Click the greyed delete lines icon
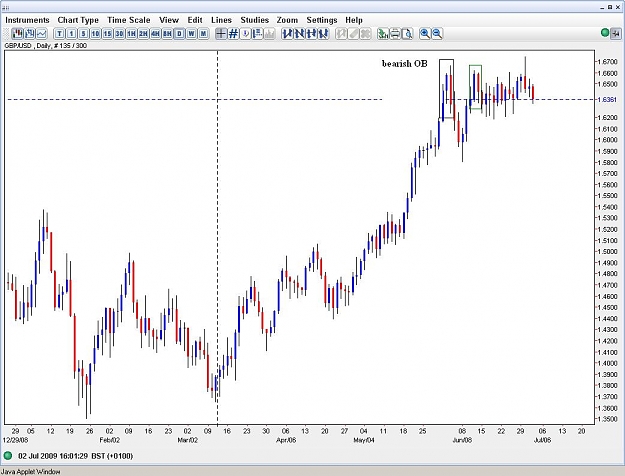 click(365, 34)
